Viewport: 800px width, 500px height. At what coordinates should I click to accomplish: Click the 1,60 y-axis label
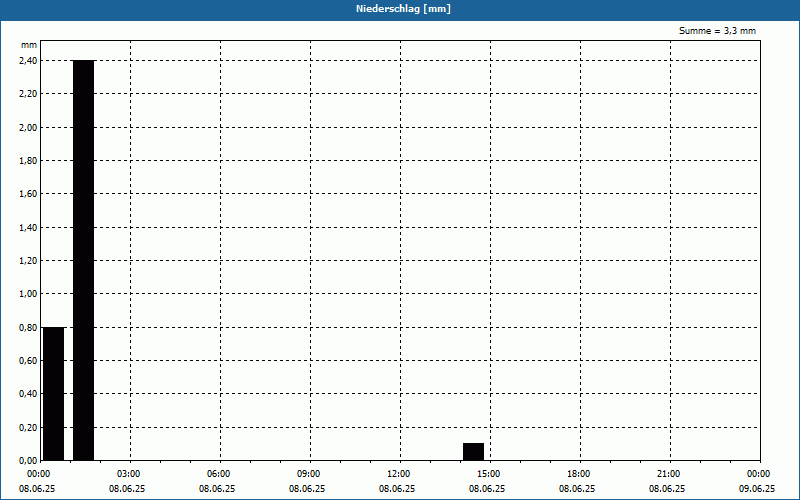coord(29,194)
